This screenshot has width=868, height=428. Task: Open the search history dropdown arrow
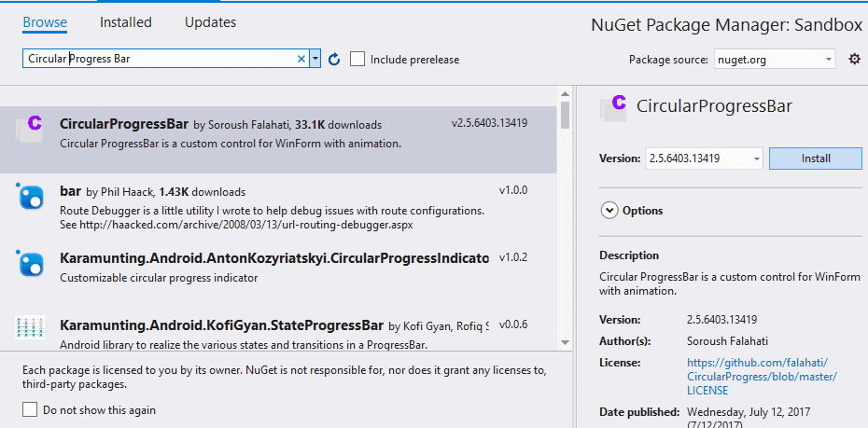pos(315,59)
